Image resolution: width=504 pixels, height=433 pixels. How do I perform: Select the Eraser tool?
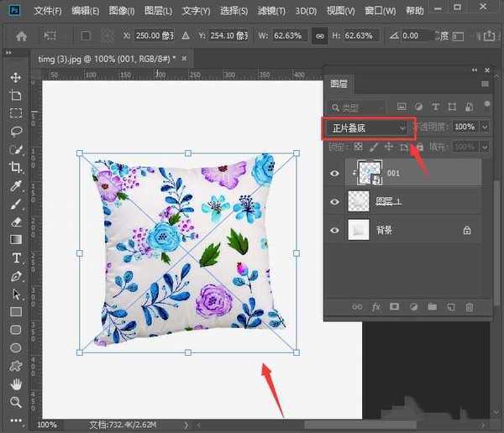click(x=15, y=222)
